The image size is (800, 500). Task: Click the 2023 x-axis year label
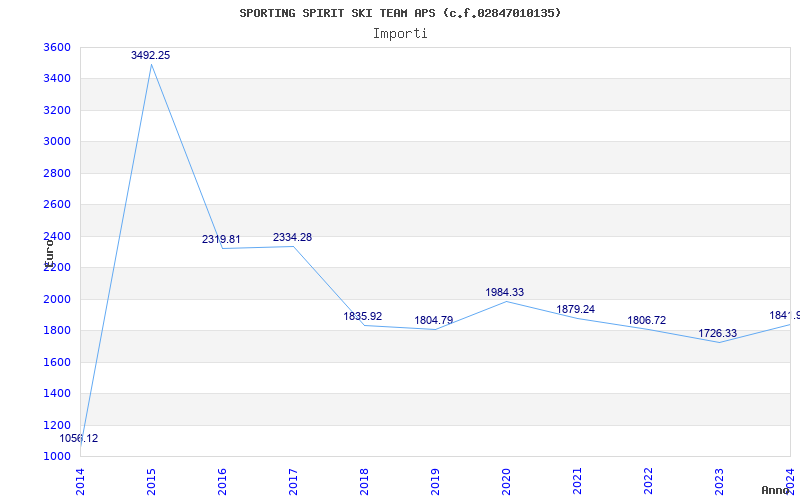pos(718,481)
